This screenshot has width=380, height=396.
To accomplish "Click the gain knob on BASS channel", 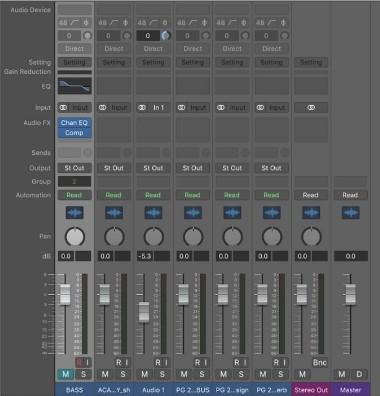I will click(x=87, y=35).
